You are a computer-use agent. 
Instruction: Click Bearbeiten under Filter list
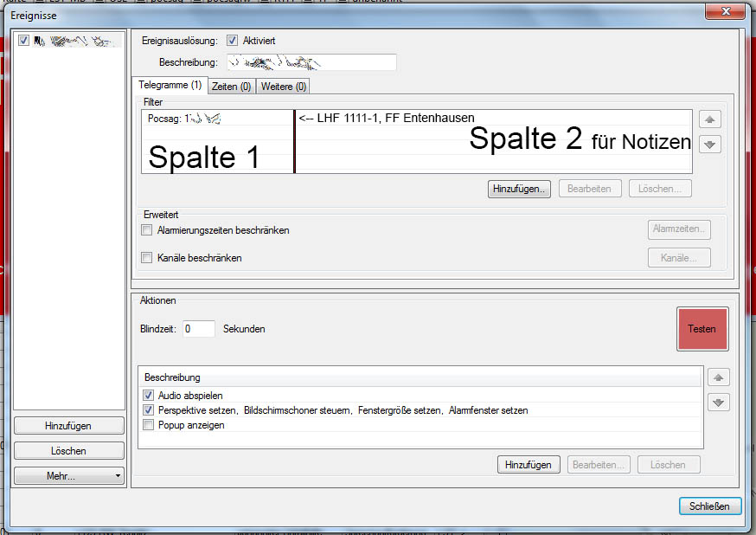click(590, 189)
